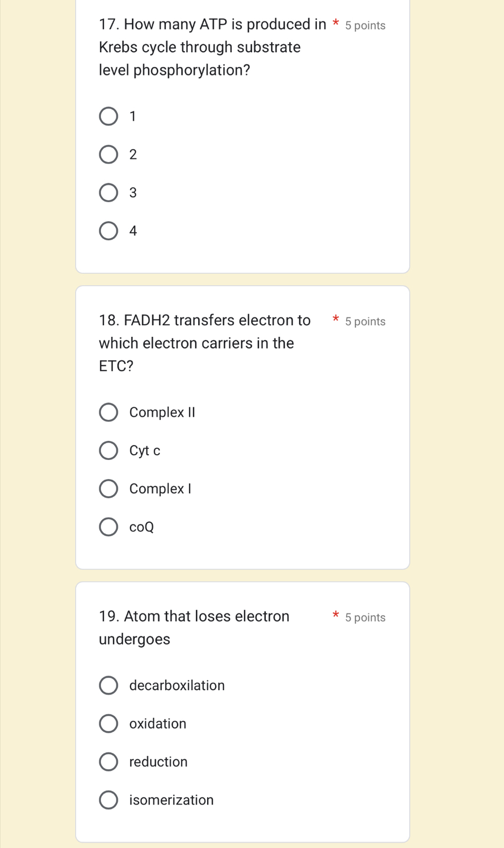This screenshot has height=848, width=504.
Task: Select answer 1 for question 17
Action: (x=109, y=116)
